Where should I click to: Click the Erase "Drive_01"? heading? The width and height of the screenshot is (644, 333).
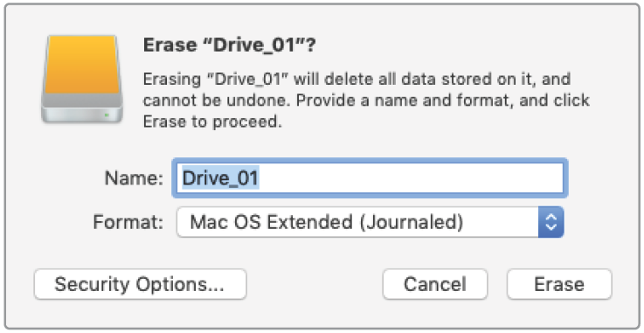[229, 45]
